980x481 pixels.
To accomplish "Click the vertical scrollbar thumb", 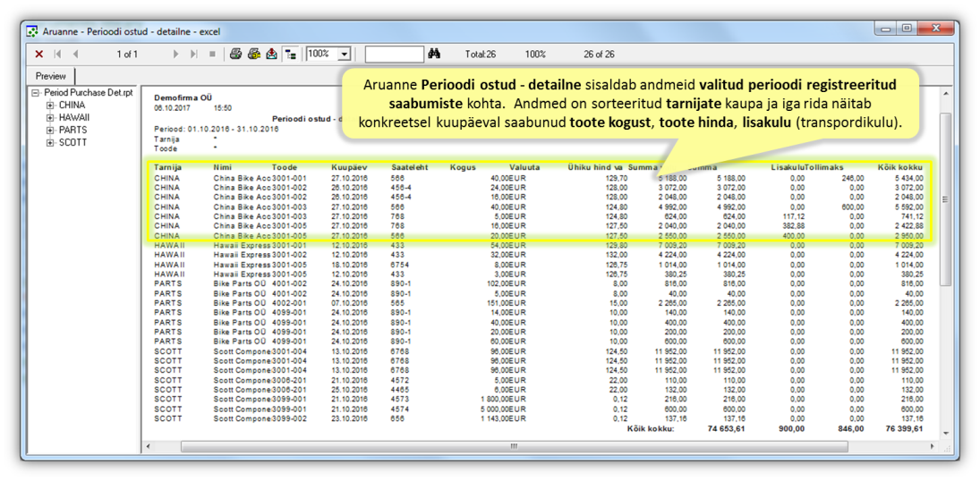I will tap(945, 199).
